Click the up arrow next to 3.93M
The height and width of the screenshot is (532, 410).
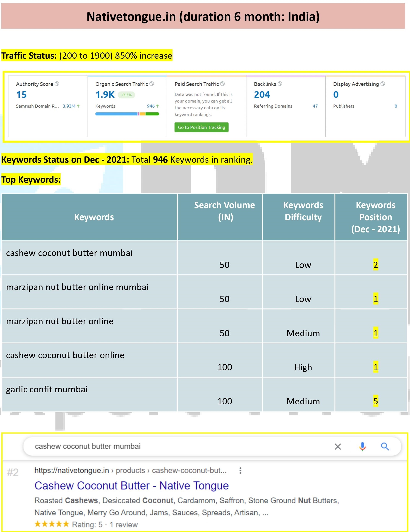click(x=78, y=106)
